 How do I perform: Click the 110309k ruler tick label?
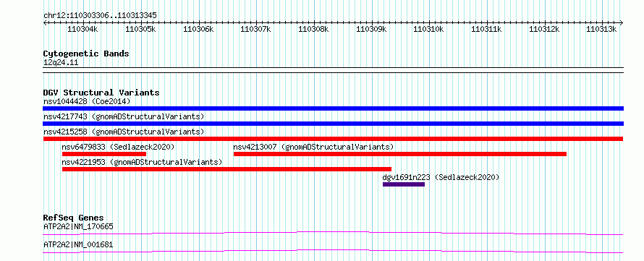tap(371, 29)
